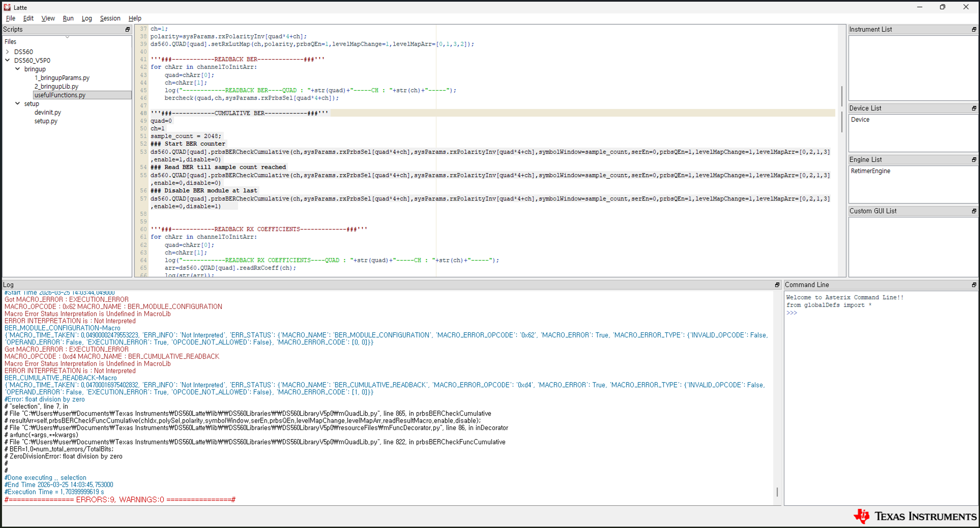Viewport: 980px width, 528px height.
Task: Click '#Error: float division by zero' log line
Action: click(x=45, y=399)
